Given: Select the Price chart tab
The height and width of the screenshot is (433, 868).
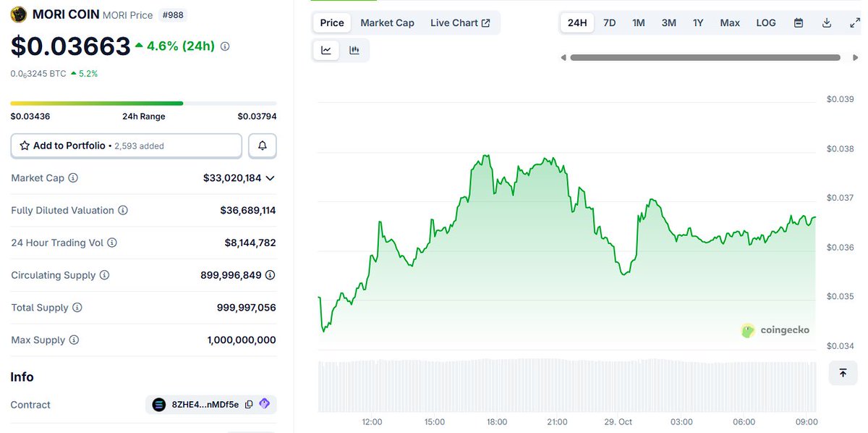Looking at the screenshot, I should click(x=332, y=23).
